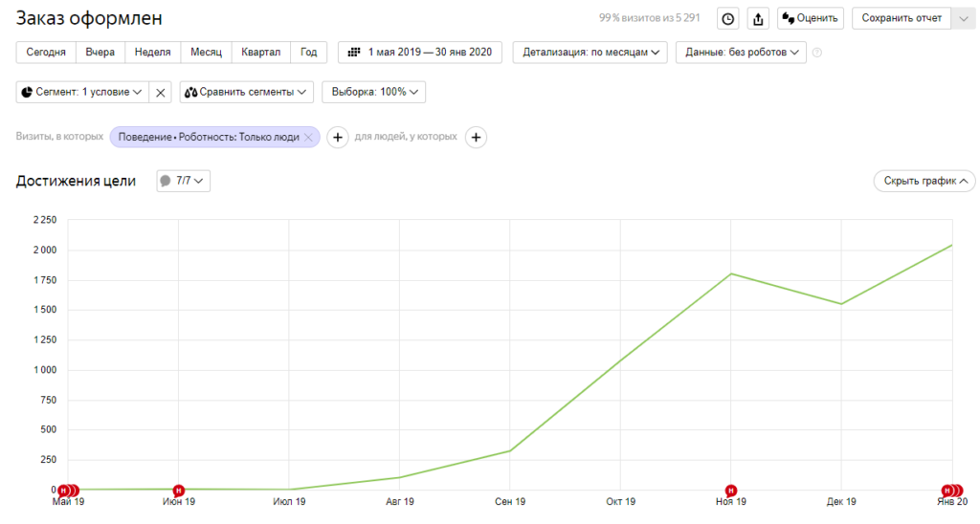Click 99% визитов из 5 291 text
The image size is (980, 524).
coord(650,18)
